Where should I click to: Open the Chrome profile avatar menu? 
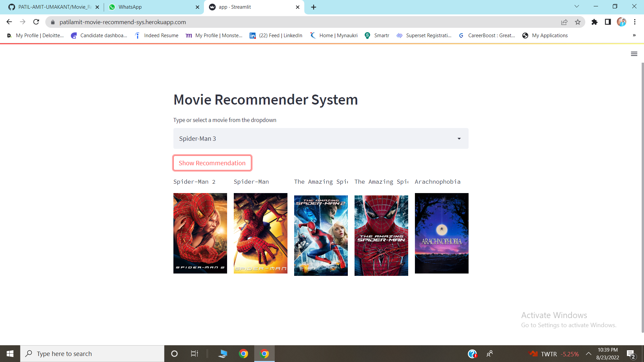click(x=622, y=22)
